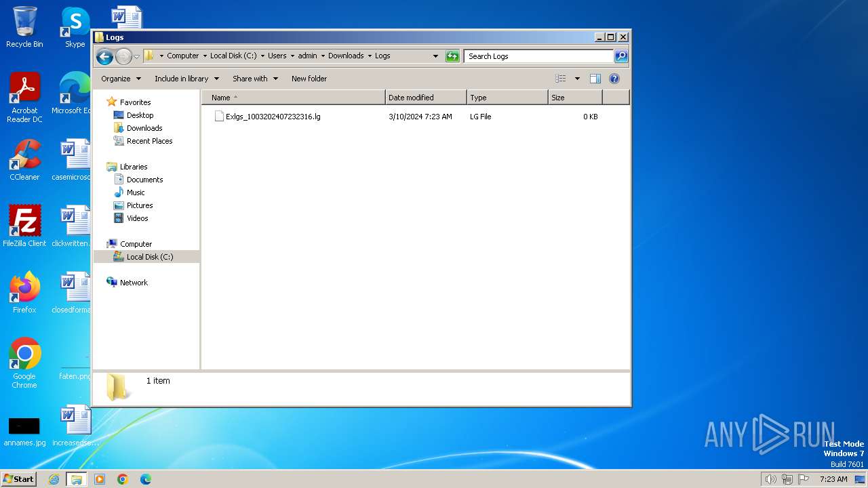The image size is (868, 488).
Task: Open address bar previous locations dropdown
Action: click(435, 56)
